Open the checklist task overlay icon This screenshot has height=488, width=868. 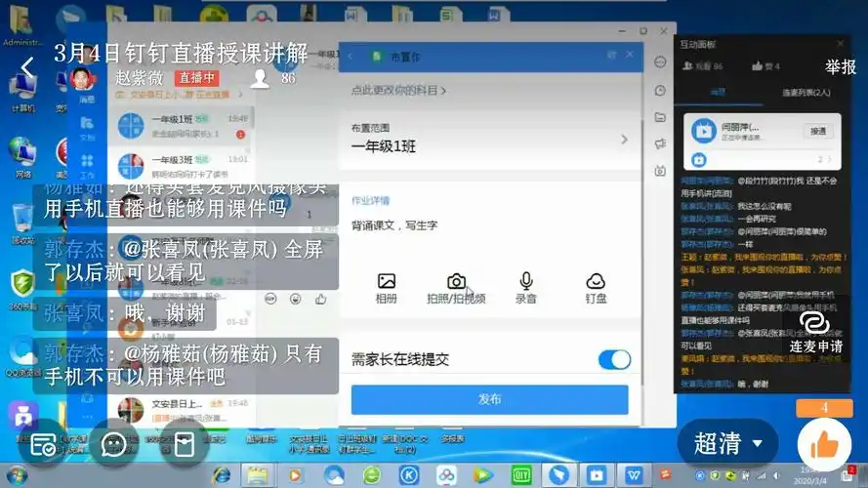click(x=43, y=444)
